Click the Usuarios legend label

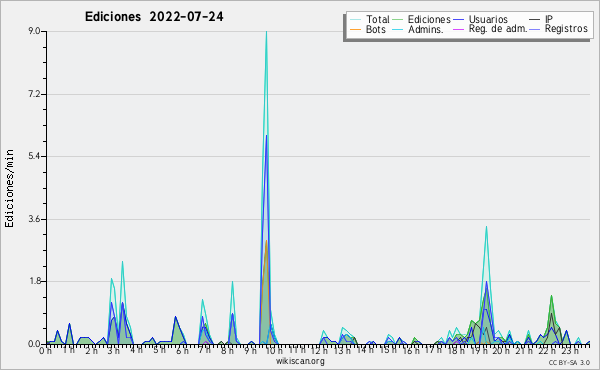pyautogui.click(x=488, y=19)
